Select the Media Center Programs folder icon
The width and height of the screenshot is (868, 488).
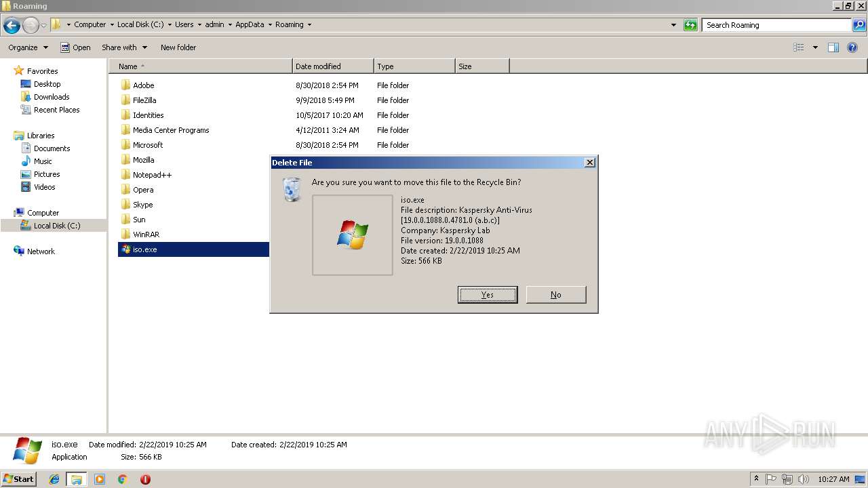tap(125, 129)
